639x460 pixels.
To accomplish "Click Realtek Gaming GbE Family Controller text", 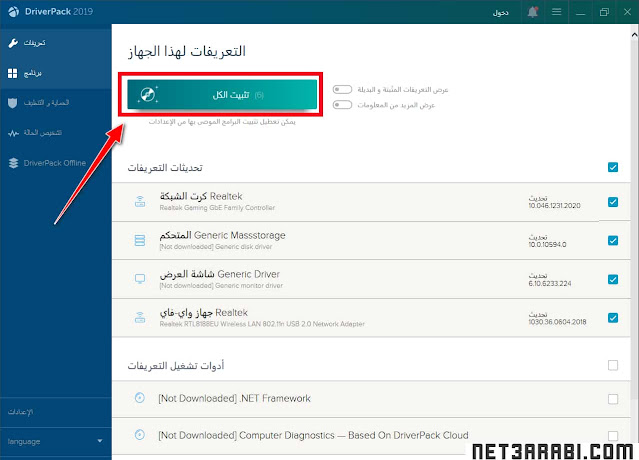I will click(x=217, y=208).
